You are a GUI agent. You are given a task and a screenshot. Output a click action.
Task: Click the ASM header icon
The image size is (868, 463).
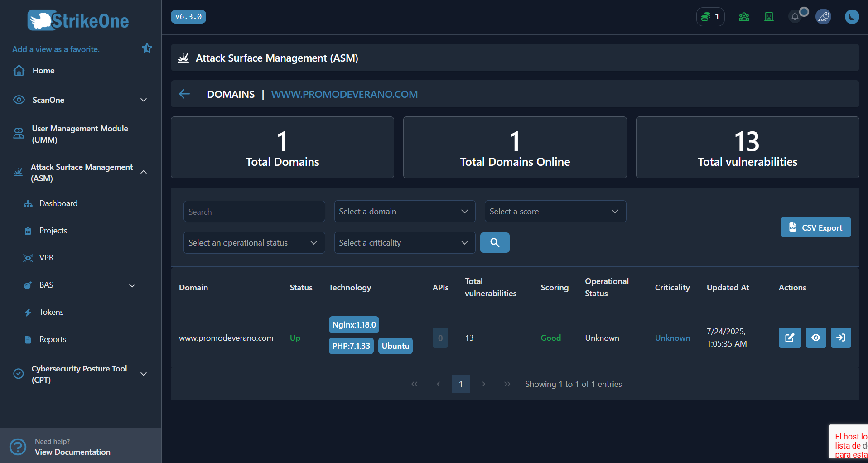point(183,58)
